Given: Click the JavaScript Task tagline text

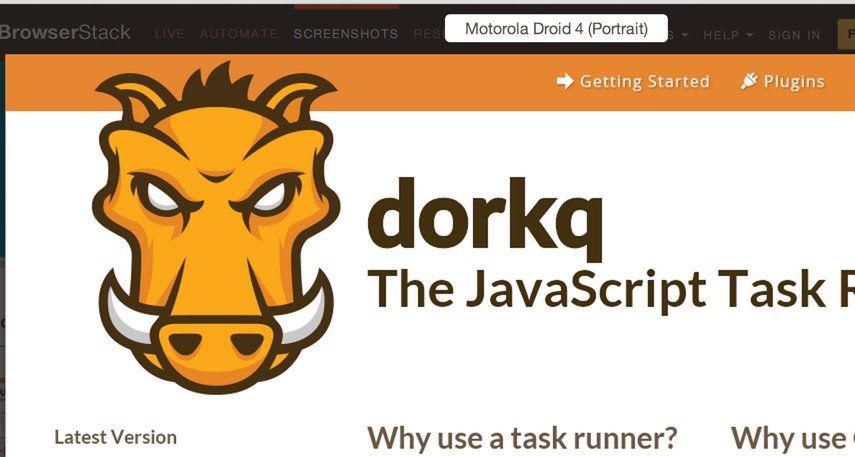Looking at the screenshot, I should (x=611, y=290).
